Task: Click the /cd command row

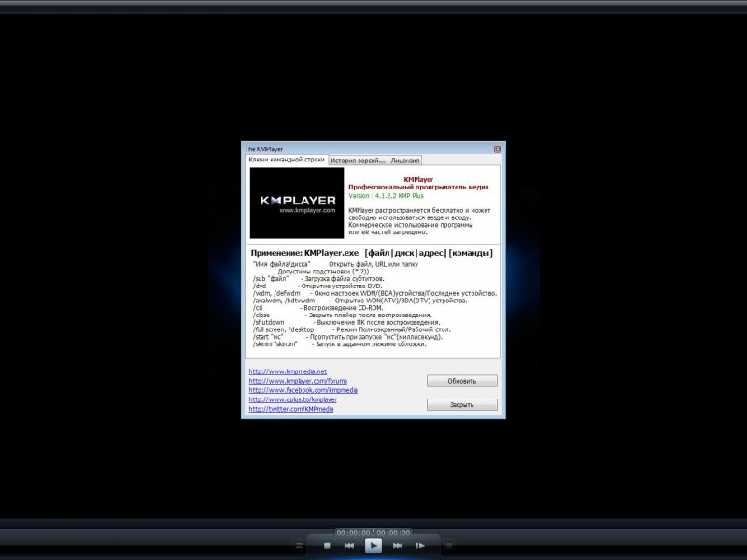Action: [x=317, y=308]
